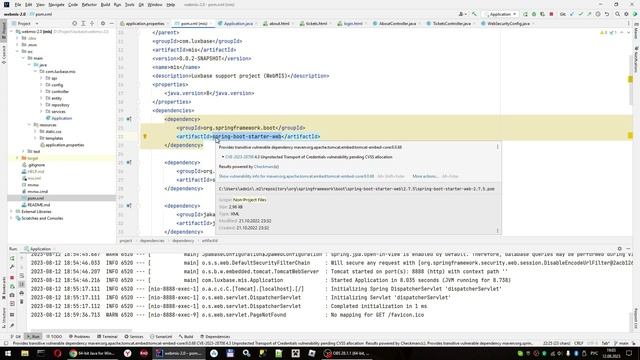Click the Git rollback undo arrow

pyautogui.click(x=607, y=14)
